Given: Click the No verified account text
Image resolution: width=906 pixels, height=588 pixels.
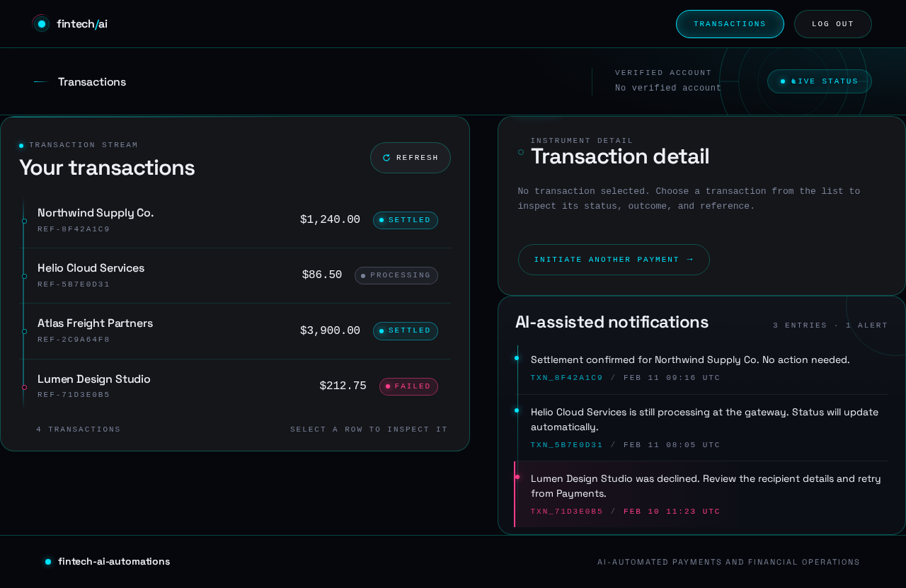Looking at the screenshot, I should point(668,88).
